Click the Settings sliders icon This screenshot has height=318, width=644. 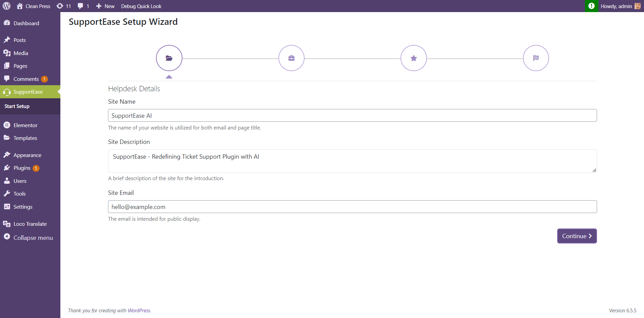7,206
